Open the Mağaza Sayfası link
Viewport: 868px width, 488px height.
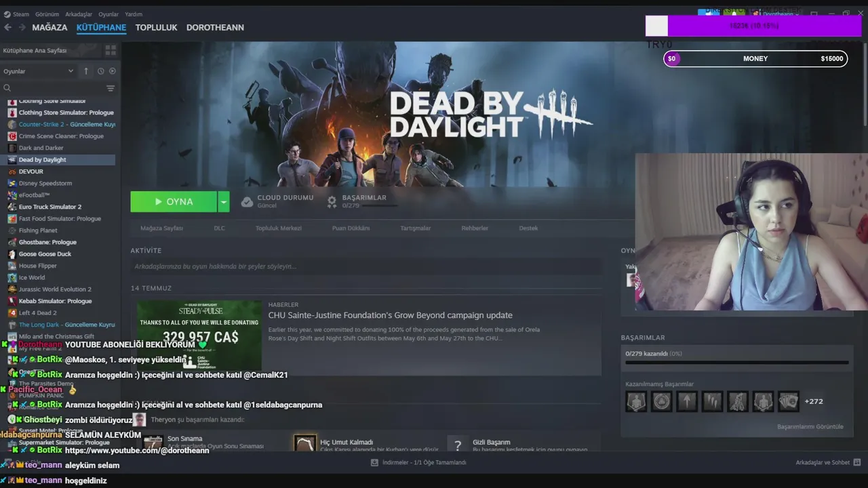point(161,228)
